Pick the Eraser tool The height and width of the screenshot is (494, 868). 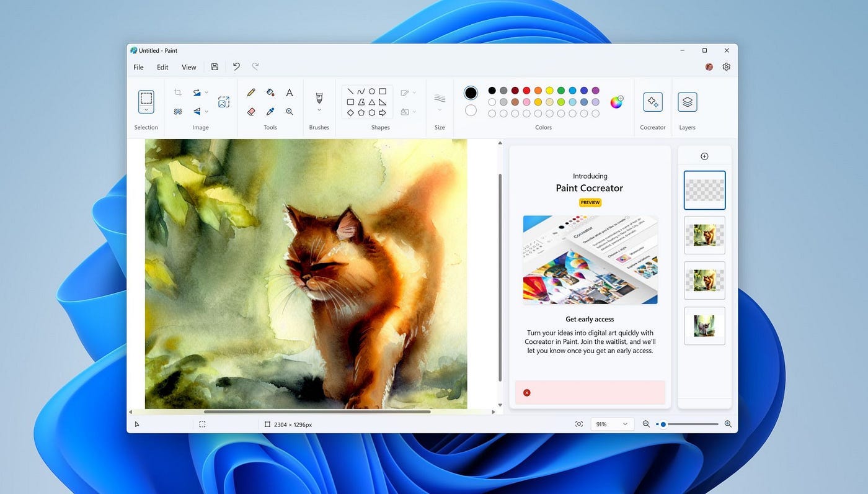click(x=251, y=112)
